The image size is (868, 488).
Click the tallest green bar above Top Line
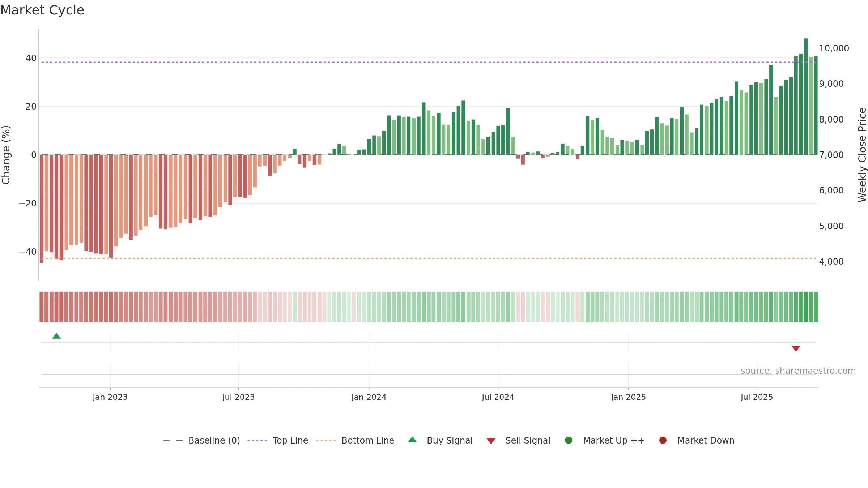(x=806, y=97)
